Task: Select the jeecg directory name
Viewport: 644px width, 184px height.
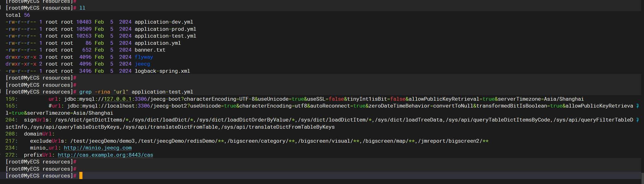Action: (x=142, y=64)
